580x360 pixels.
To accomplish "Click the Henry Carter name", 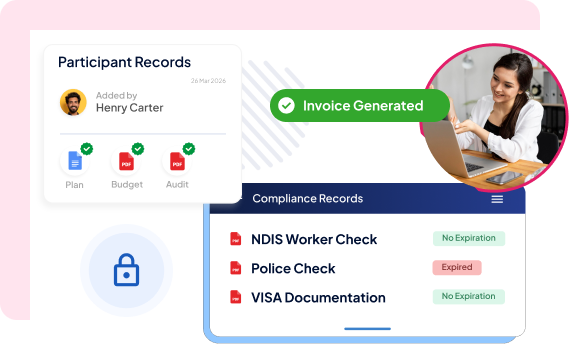I will click(129, 108).
